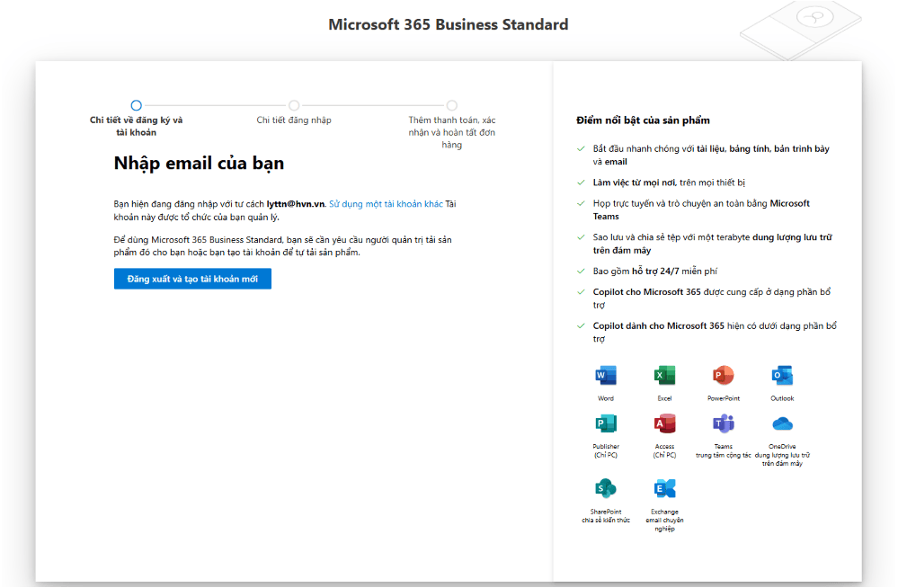The image size is (898, 588).
Task: Click 'Đăng xuất và tạo tài khoản mới' button
Action: [x=192, y=279]
